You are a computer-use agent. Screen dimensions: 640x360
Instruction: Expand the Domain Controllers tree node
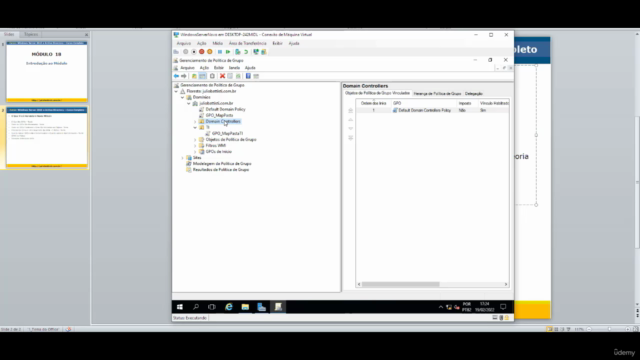coord(195,122)
